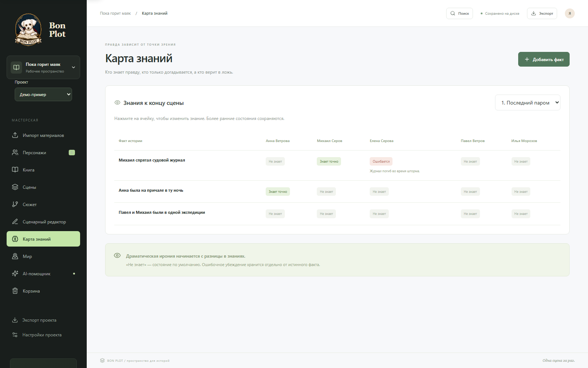
Task: Open the scene selector '1. Последний паром'
Action: [x=528, y=103]
